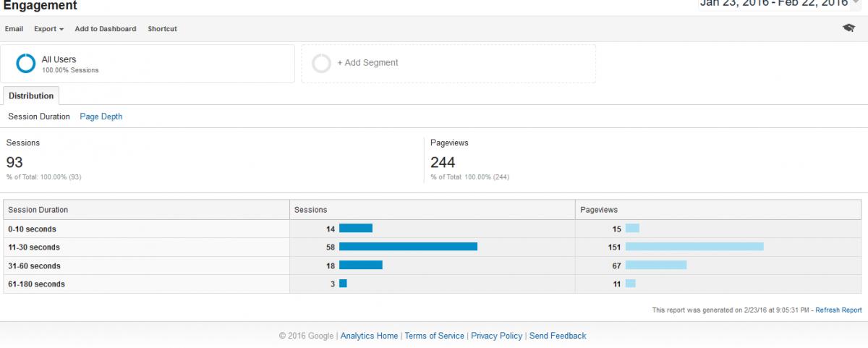The image size is (868, 348).
Task: Click the pageviews bar for 61-180 seconds
Action: click(x=631, y=284)
